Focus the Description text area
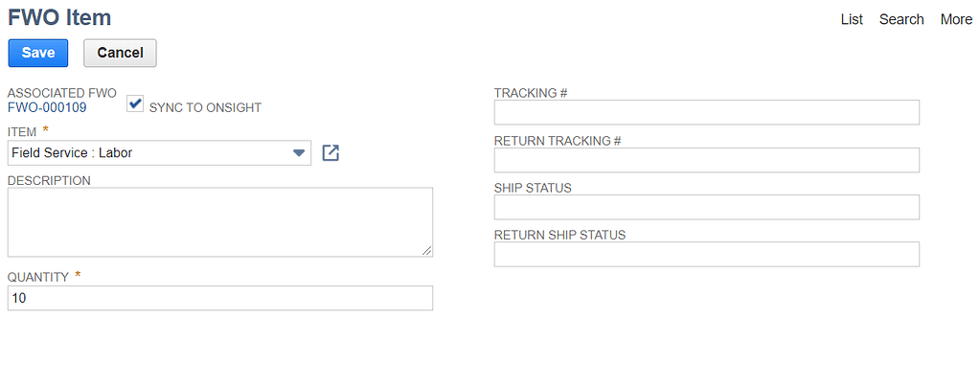Viewport: 980px width, 365px height. (x=220, y=222)
